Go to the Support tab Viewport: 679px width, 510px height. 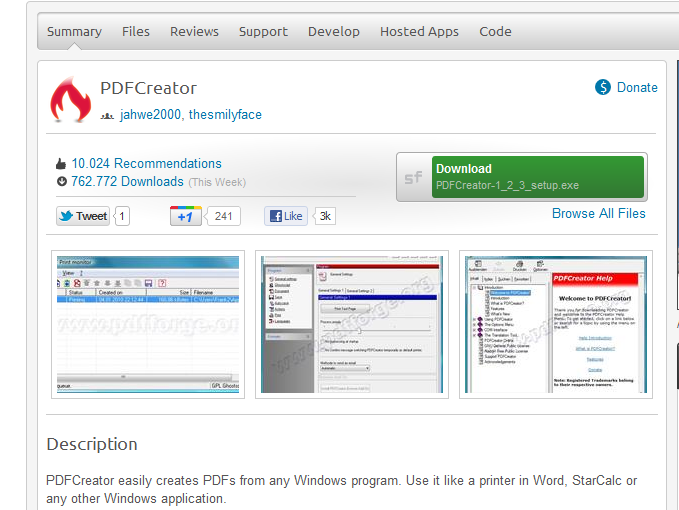point(263,32)
